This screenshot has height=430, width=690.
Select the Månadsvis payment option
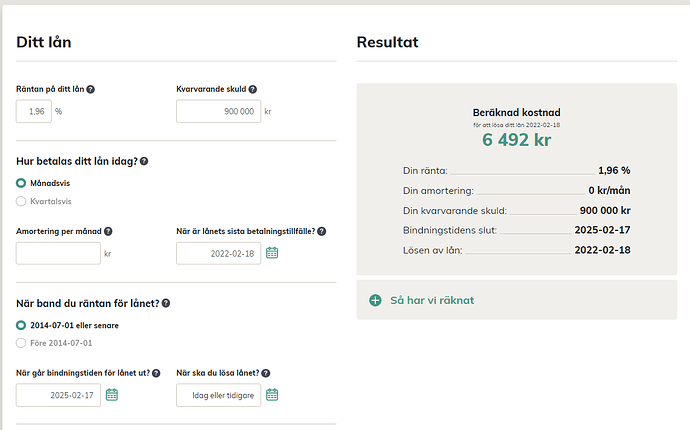22,183
